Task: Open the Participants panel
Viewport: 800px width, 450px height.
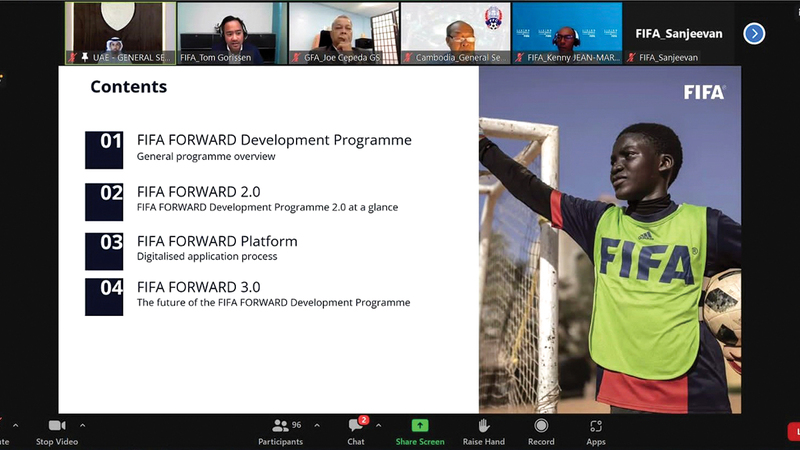Action: coord(280,426)
